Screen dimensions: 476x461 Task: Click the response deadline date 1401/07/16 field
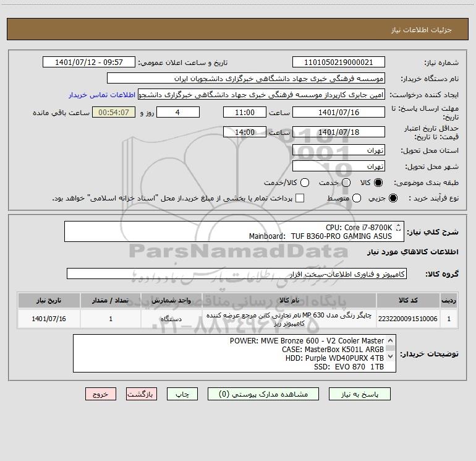(x=339, y=112)
